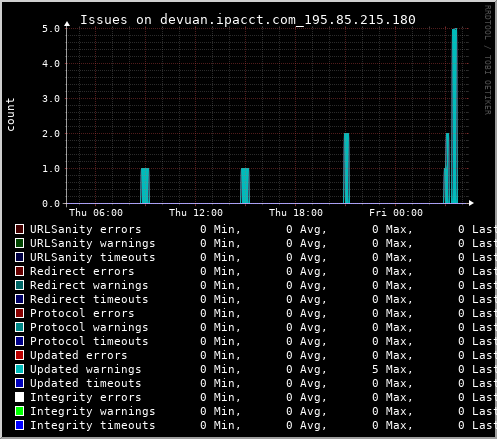Select the Updated errors red swatch
This screenshot has height=439, width=497.
(19, 355)
